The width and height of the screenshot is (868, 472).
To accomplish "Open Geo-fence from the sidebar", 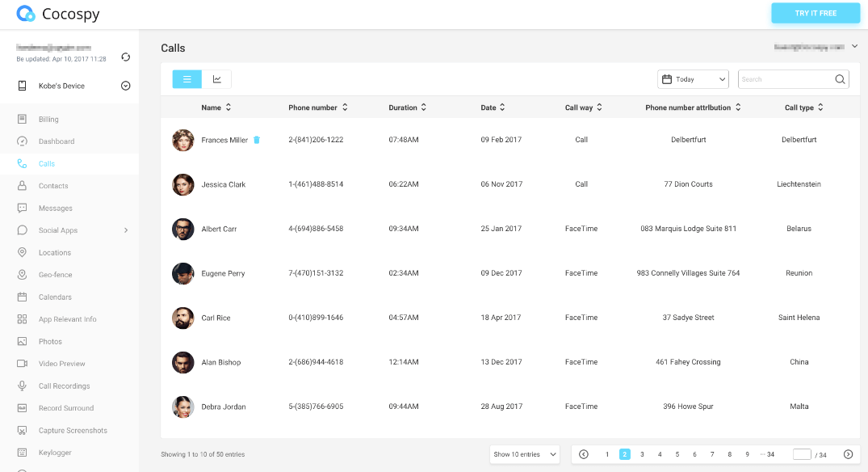I will [56, 275].
